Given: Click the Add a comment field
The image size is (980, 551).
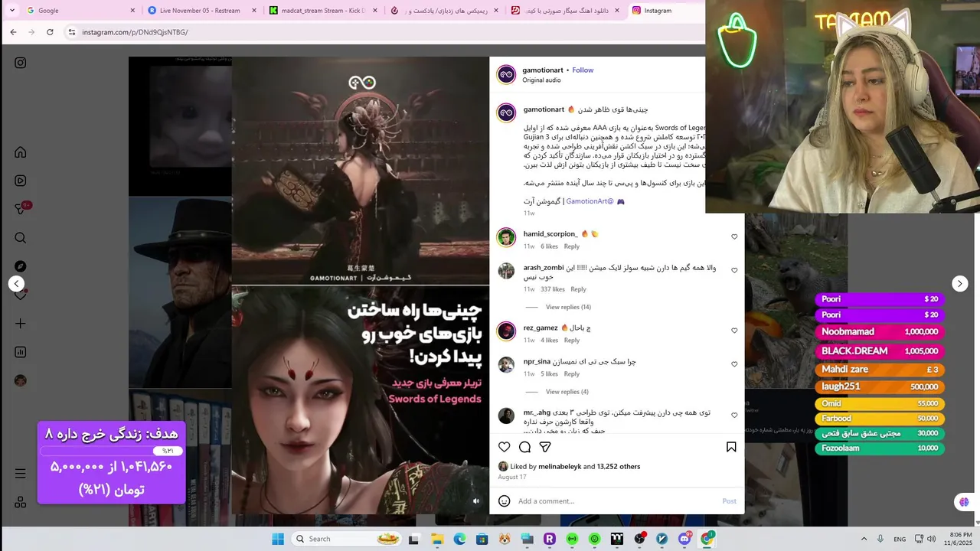Looking at the screenshot, I should [617, 501].
